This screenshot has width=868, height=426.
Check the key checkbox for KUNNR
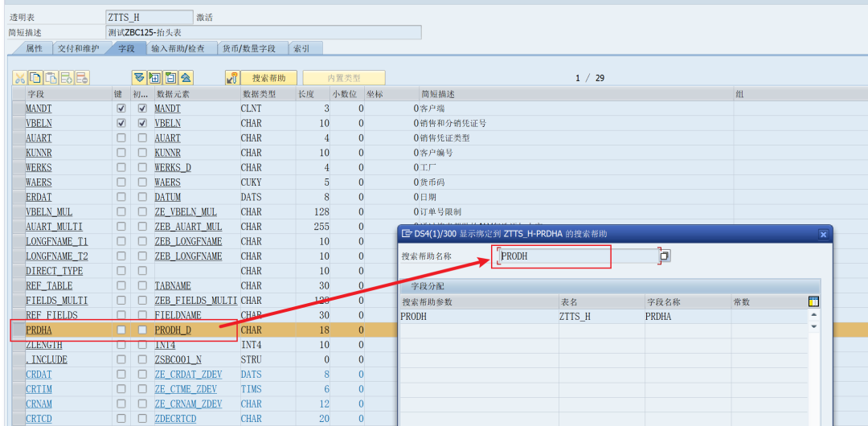pyautogui.click(x=121, y=153)
